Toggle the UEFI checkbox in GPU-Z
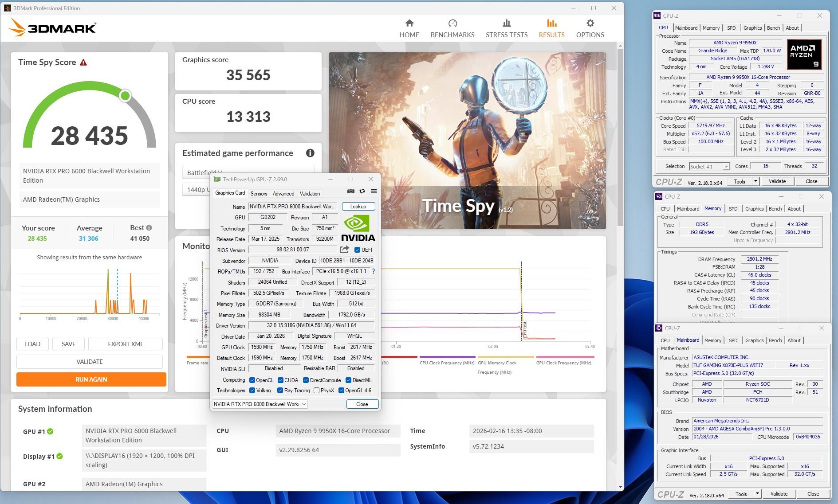 point(357,250)
